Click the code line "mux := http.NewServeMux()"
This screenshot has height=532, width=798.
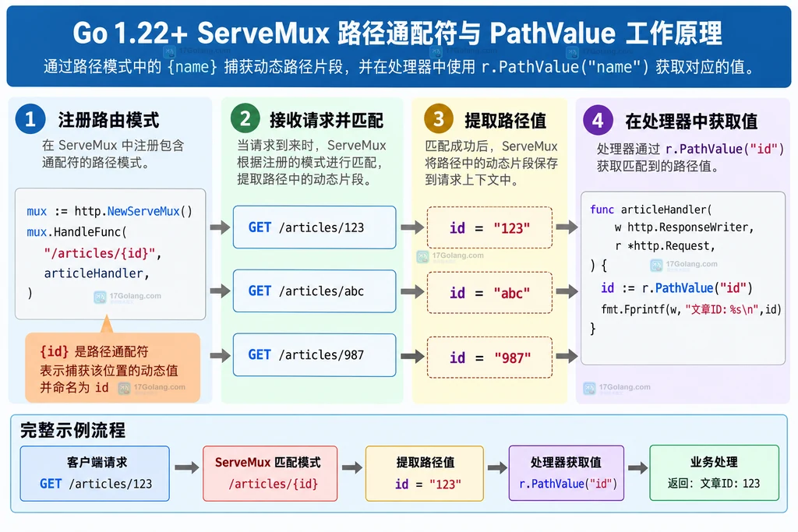109,211
